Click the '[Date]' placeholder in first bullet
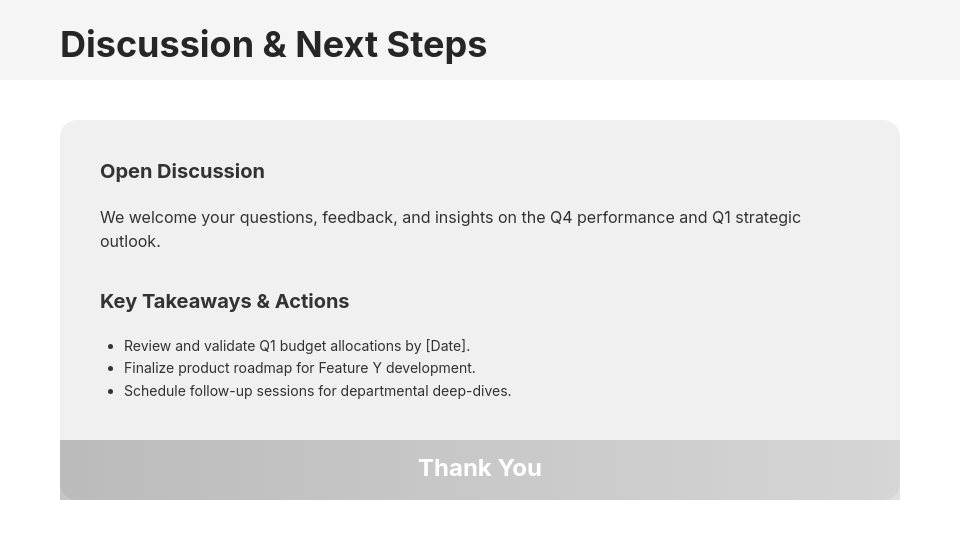The width and height of the screenshot is (960, 540). click(447, 346)
